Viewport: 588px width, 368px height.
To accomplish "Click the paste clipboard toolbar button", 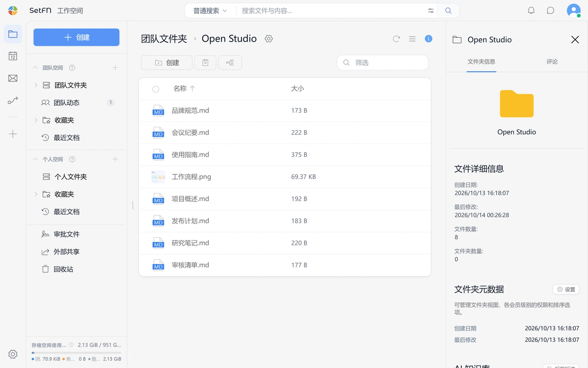I will 205,63.
